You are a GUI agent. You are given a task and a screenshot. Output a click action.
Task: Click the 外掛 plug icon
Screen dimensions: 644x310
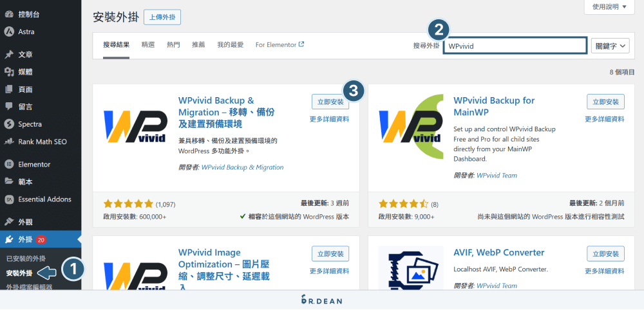(8, 239)
